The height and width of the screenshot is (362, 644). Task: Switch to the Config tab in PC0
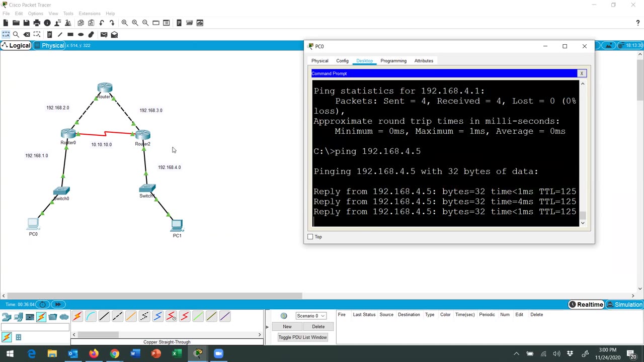(x=342, y=61)
